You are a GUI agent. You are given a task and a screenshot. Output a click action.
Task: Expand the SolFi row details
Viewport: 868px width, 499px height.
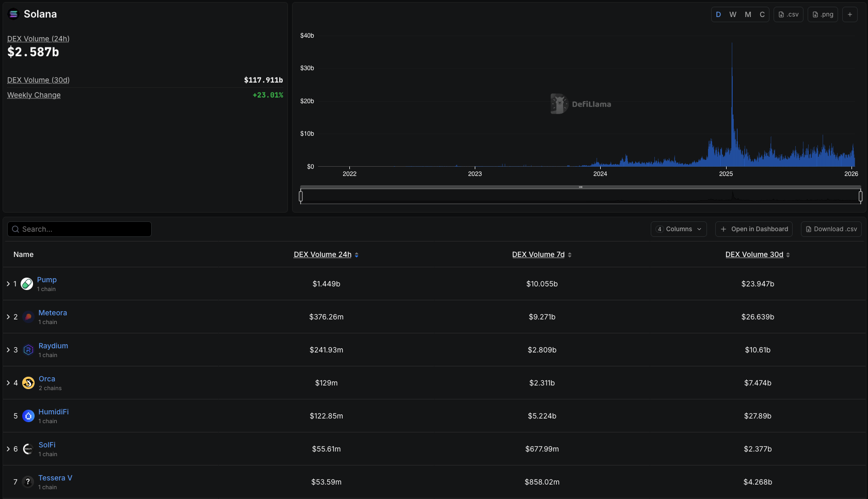pos(8,448)
